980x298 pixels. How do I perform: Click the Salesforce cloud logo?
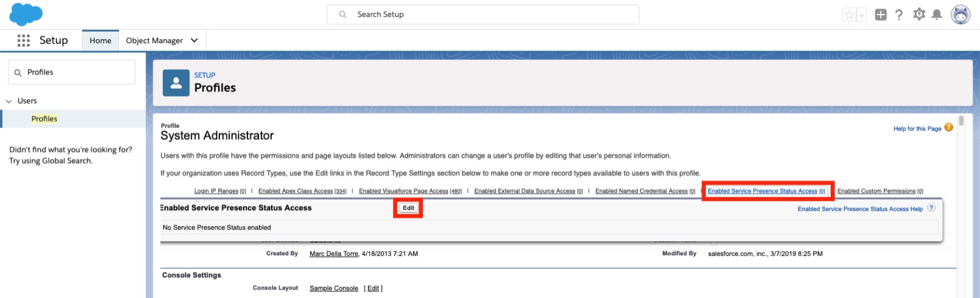coord(26,14)
